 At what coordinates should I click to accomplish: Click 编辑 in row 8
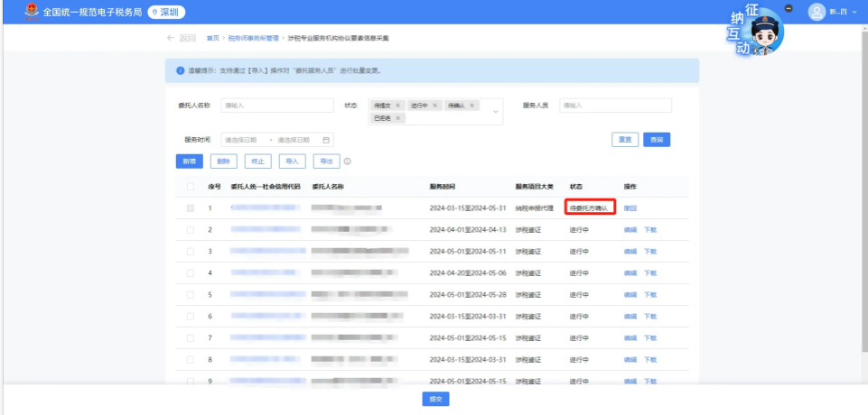click(x=630, y=359)
